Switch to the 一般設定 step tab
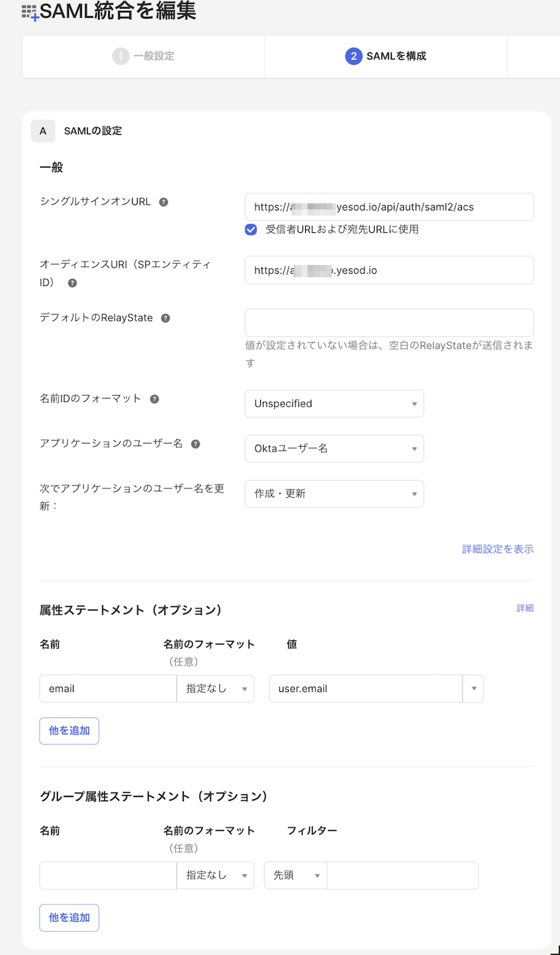The width and height of the screenshot is (560, 955). [144, 56]
